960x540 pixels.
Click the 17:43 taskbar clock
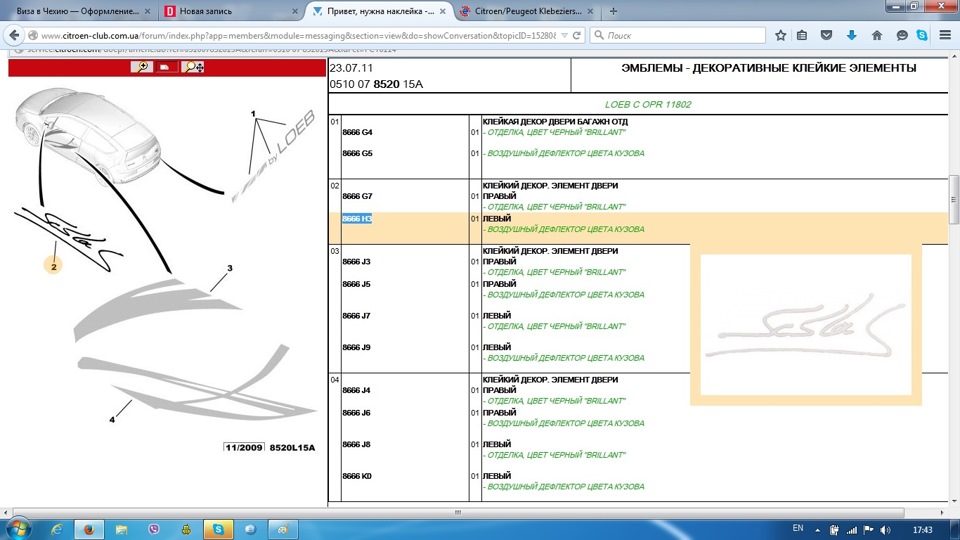coord(922,530)
